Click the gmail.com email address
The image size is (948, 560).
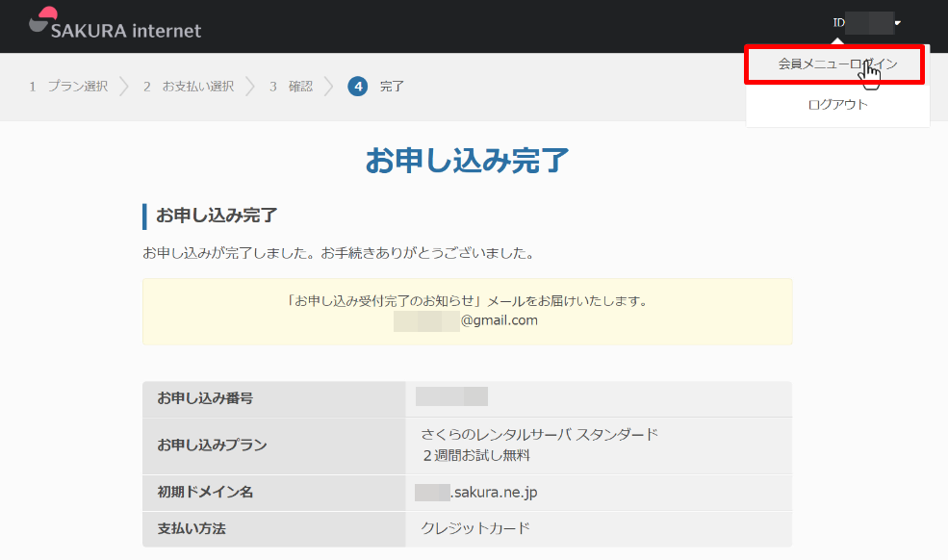coord(499,320)
